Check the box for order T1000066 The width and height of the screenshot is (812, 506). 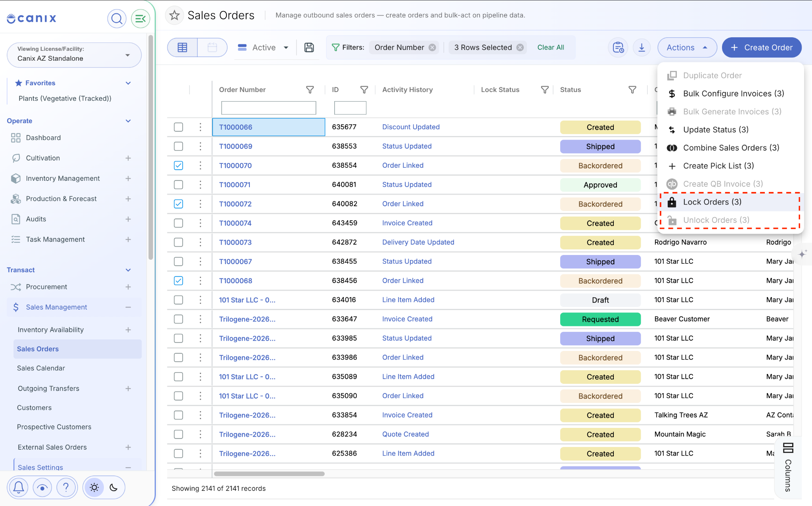(x=178, y=127)
